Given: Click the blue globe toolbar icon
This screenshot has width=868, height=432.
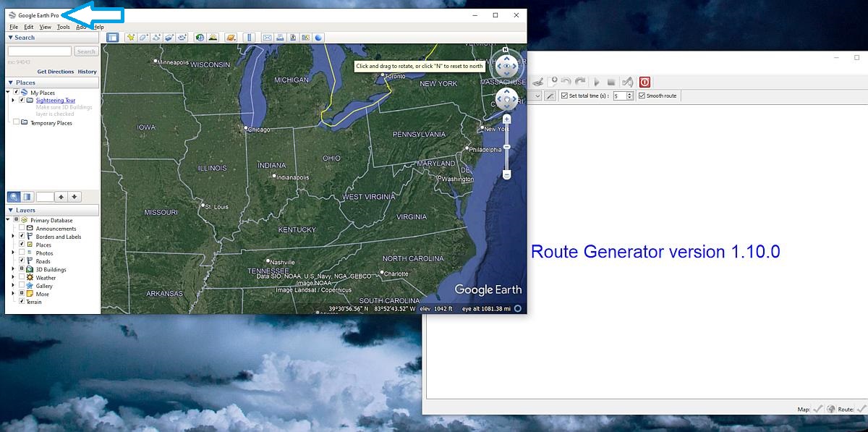Looking at the screenshot, I should (318, 38).
